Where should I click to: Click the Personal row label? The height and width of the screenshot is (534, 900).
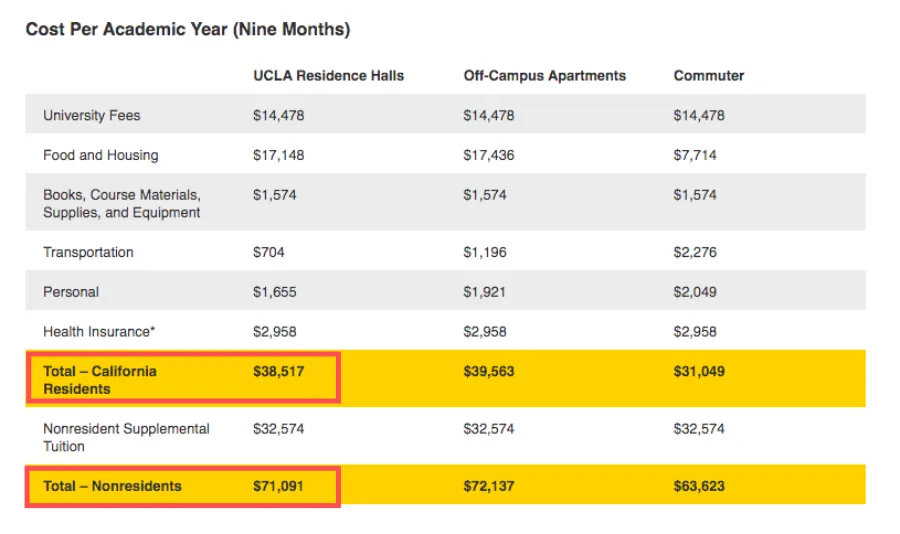(71, 292)
